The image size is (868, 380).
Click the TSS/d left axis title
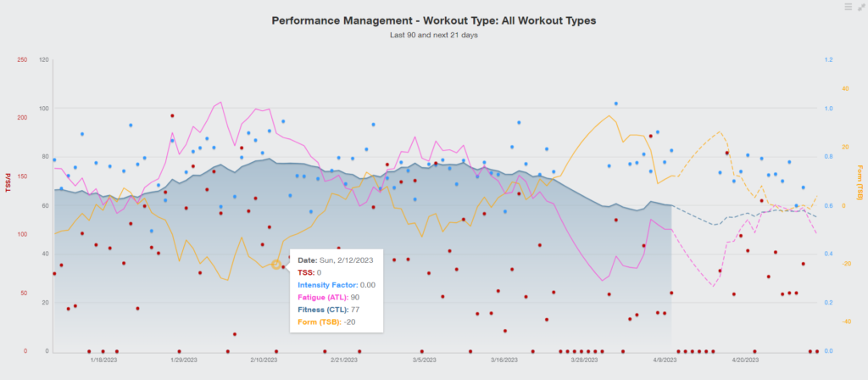click(x=8, y=182)
